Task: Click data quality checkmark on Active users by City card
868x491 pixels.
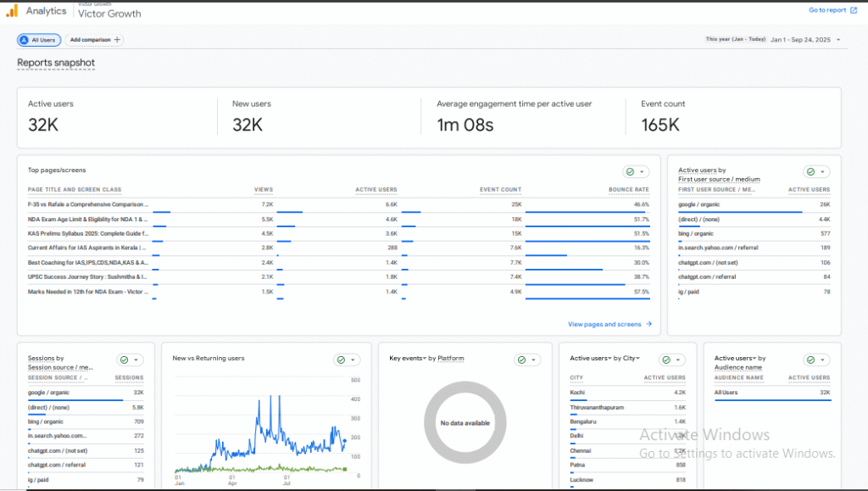Action: (x=666, y=360)
